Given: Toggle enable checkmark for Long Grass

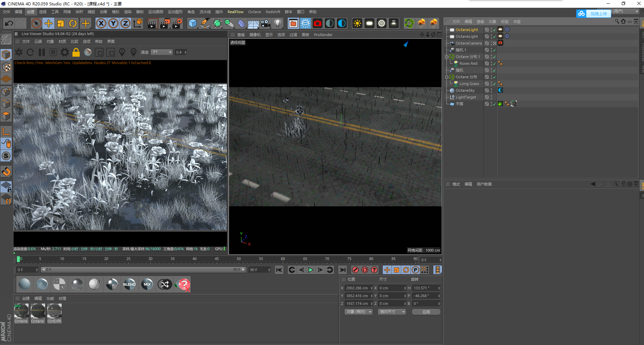Looking at the screenshot, I should [494, 84].
